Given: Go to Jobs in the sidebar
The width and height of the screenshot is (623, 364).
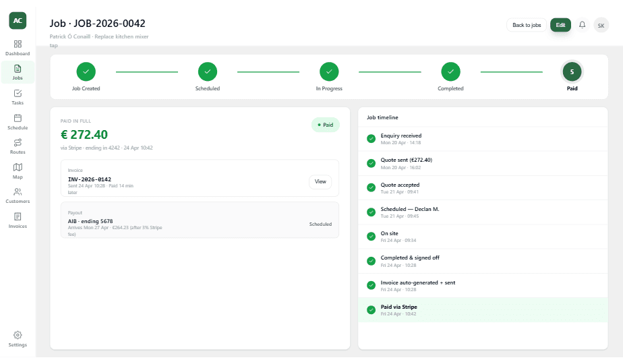Looking at the screenshot, I should (x=18, y=72).
